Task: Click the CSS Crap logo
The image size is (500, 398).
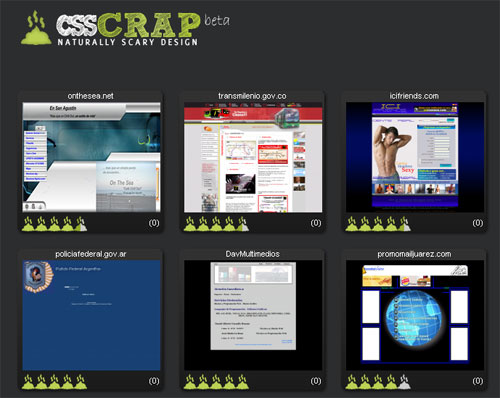Action: point(126,28)
